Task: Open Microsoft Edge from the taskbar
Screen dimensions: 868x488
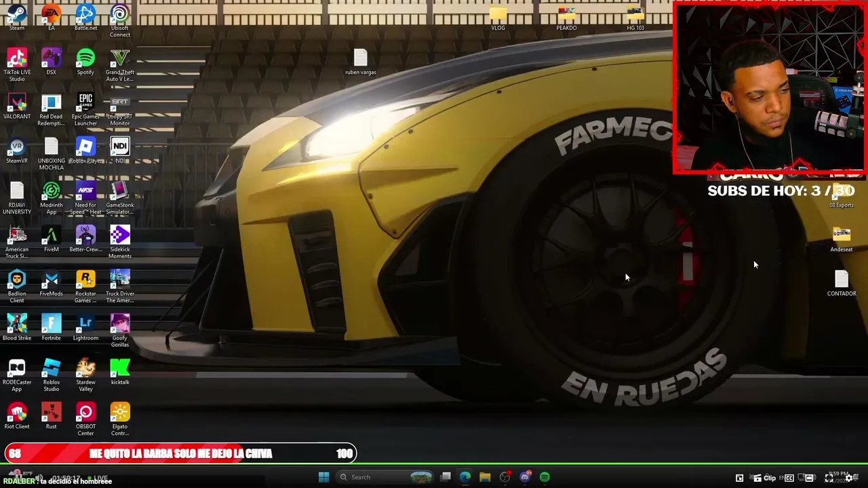Action: click(465, 477)
